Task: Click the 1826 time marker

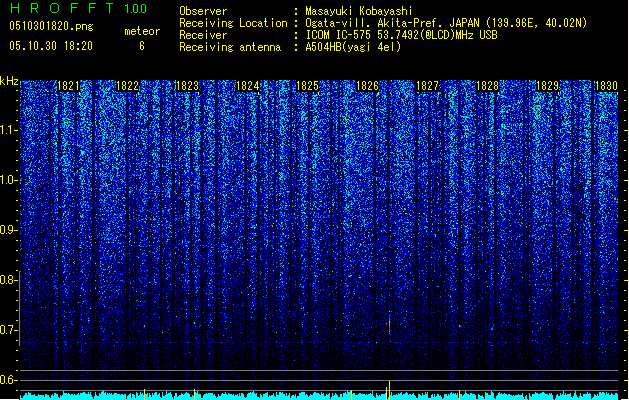Action: tap(367, 86)
